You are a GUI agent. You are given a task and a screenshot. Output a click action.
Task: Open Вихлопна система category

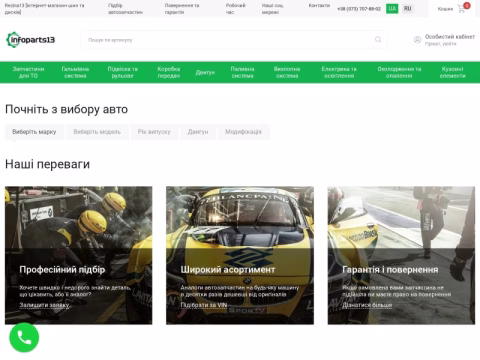point(287,72)
